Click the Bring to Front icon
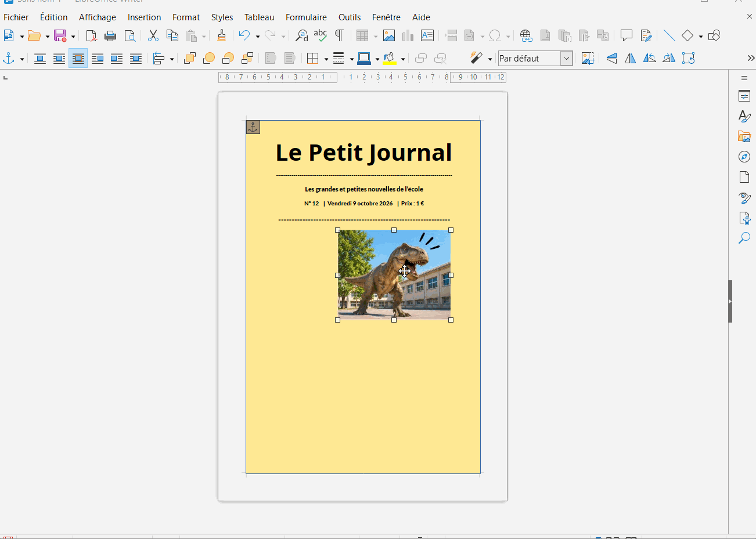This screenshot has height=539, width=756. coord(190,58)
